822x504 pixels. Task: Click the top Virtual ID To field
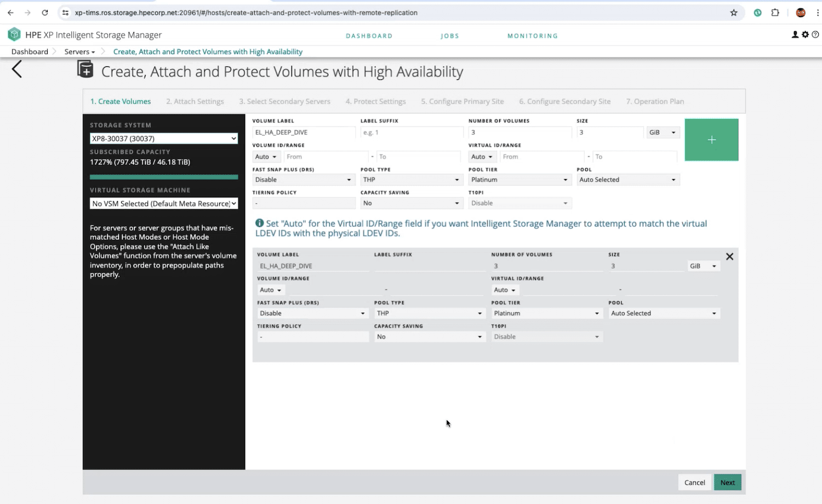[635, 157]
